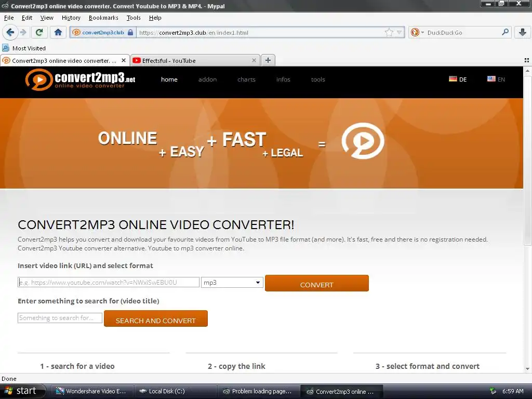Open the Bookmarks menu
The width and height of the screenshot is (532, 399).
103,18
